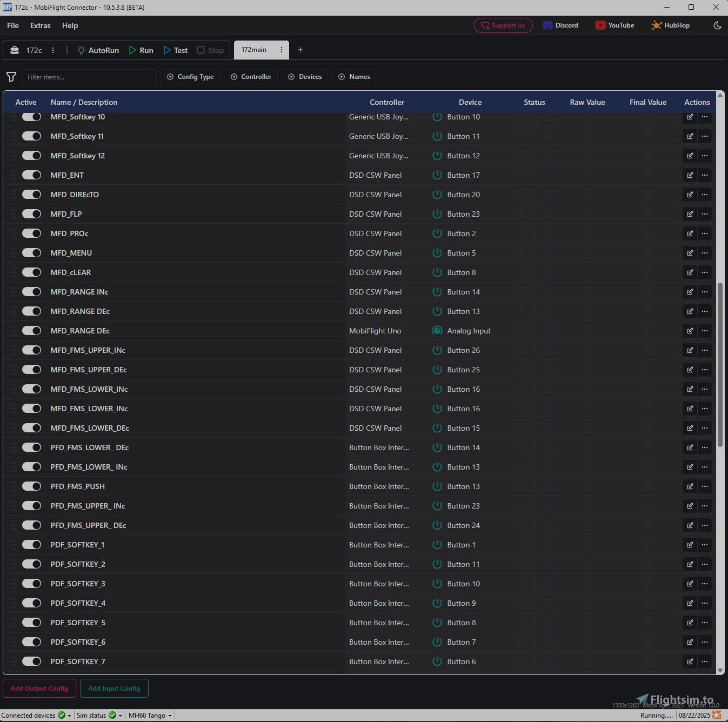Add a new config tab
Viewport: 728px width, 722px height.
300,50
